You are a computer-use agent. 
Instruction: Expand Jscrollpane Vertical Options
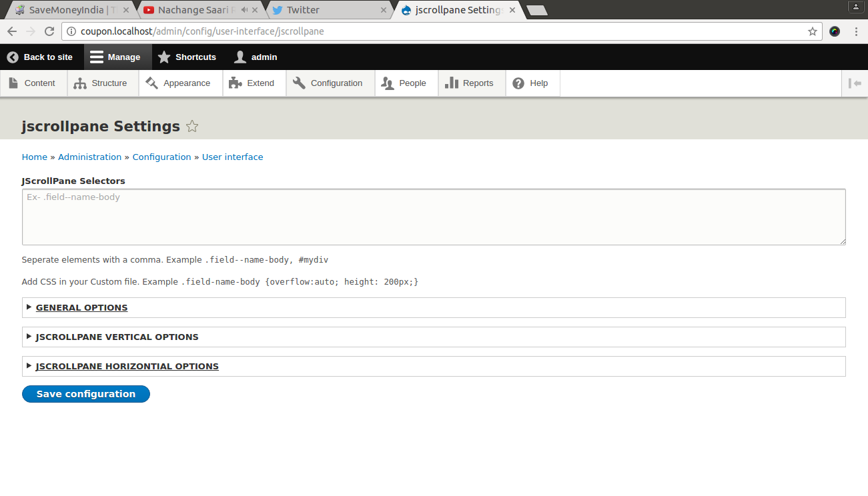117,337
